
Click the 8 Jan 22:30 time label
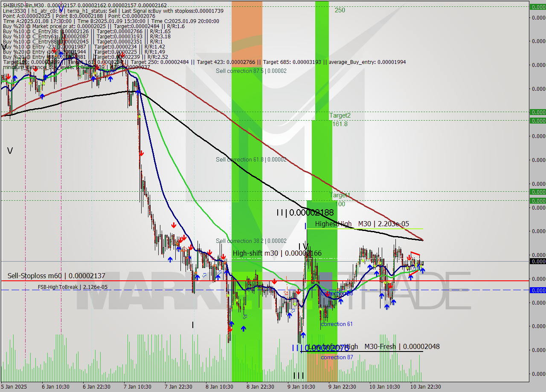260,387
